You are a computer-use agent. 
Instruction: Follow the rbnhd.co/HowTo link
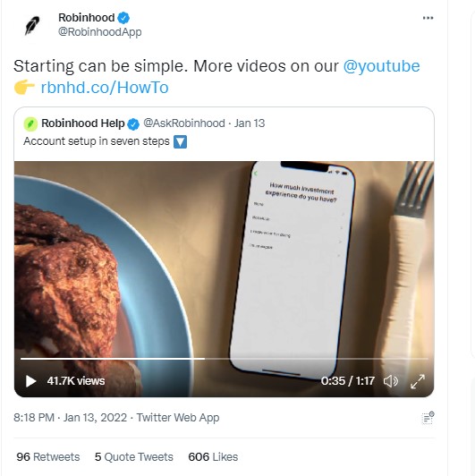[105, 88]
